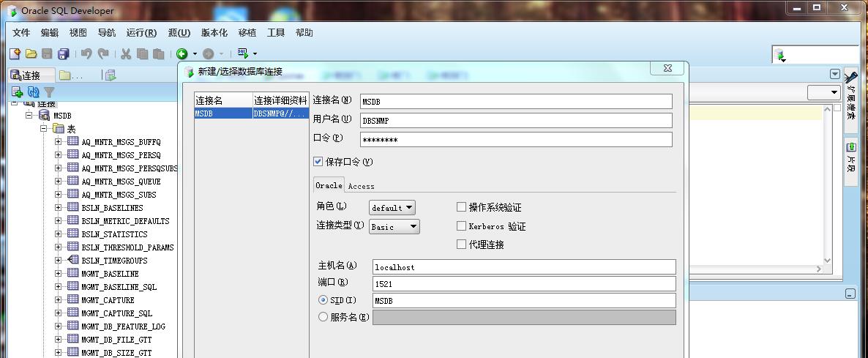
Task: Collapse the Tables (表) tree node
Action: [x=43, y=128]
